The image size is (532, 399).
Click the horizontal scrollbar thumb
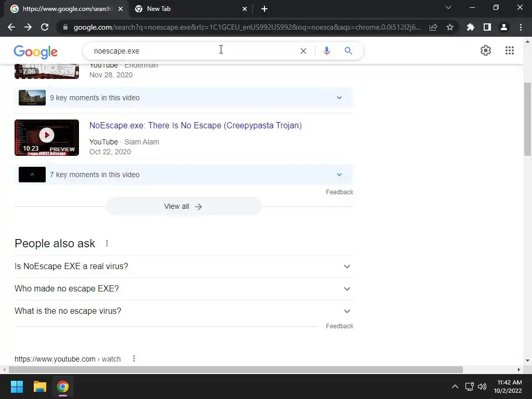point(236,369)
